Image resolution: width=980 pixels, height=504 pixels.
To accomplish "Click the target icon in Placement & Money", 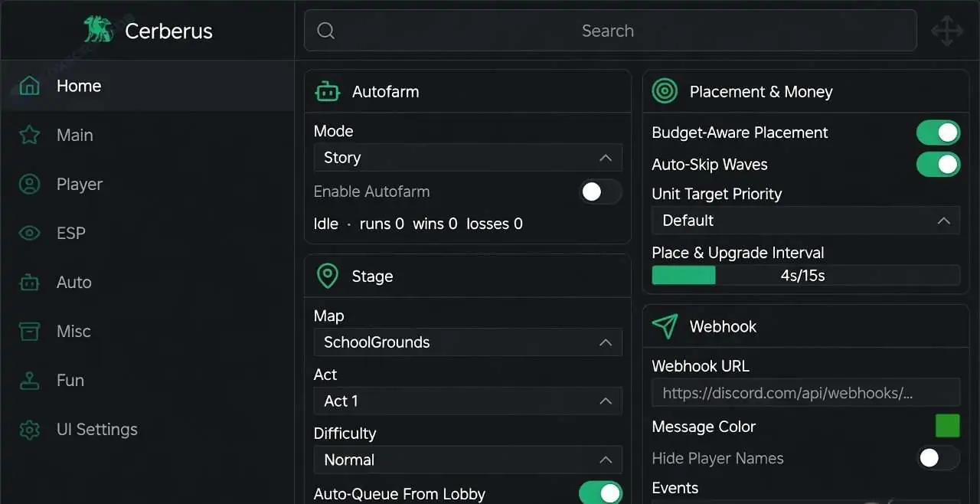I will pos(665,92).
